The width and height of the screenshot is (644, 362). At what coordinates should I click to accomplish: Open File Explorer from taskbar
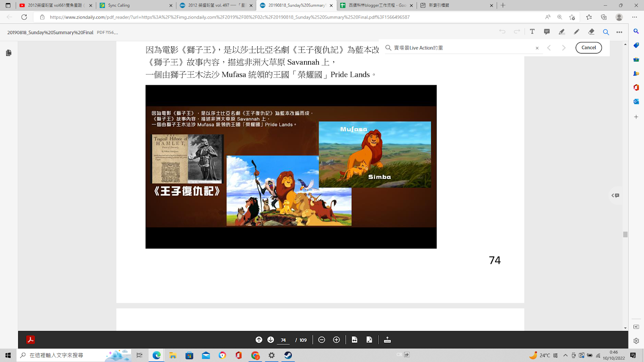pos(173,355)
